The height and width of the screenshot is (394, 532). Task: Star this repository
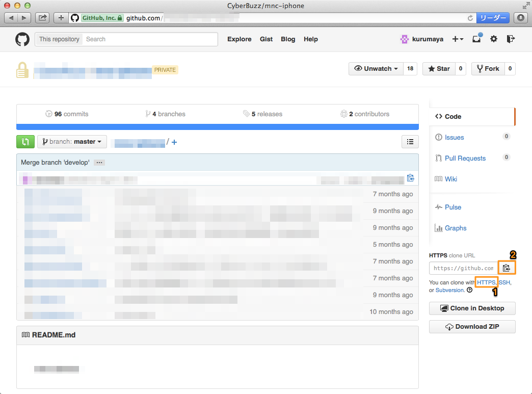point(439,68)
